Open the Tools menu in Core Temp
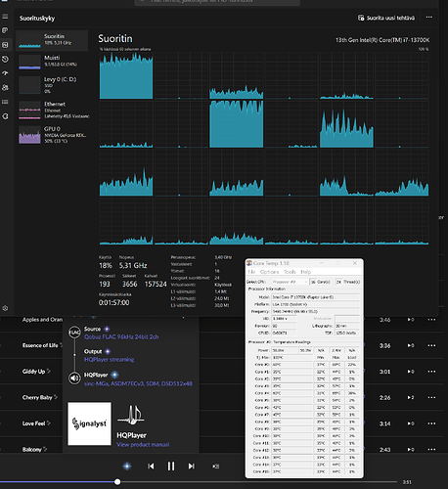448x489 pixels. (x=290, y=272)
